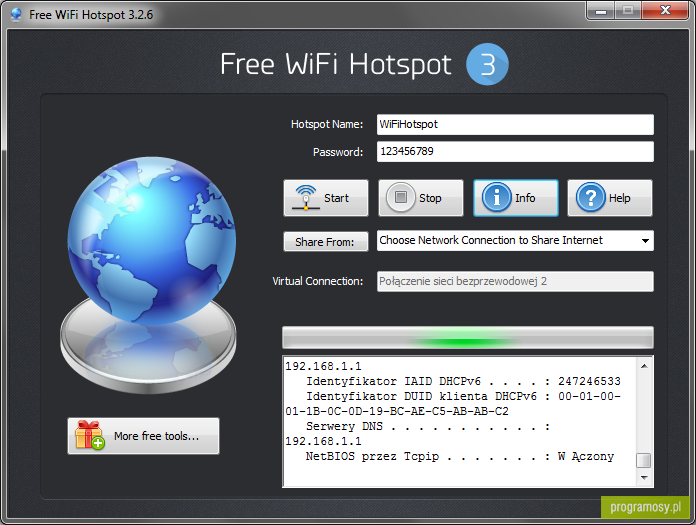Click the 'Identyfikator DUID klienta DHCPv6' log line

pos(453,404)
